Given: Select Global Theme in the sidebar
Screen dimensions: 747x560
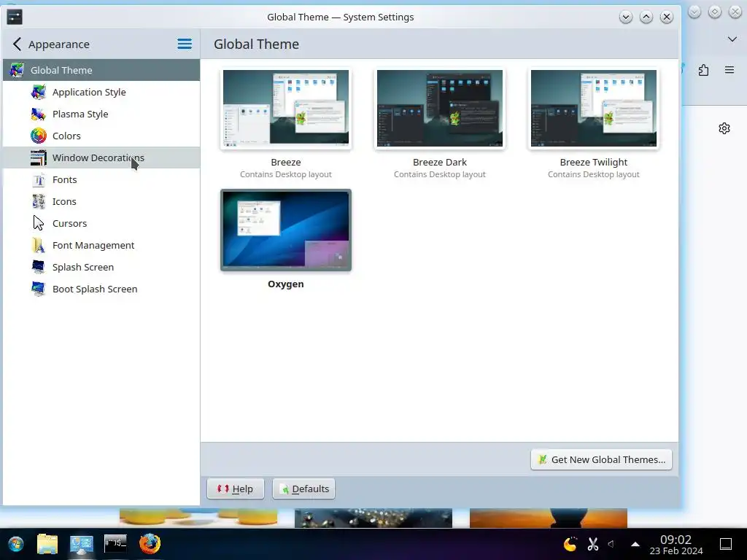Looking at the screenshot, I should (x=101, y=70).
